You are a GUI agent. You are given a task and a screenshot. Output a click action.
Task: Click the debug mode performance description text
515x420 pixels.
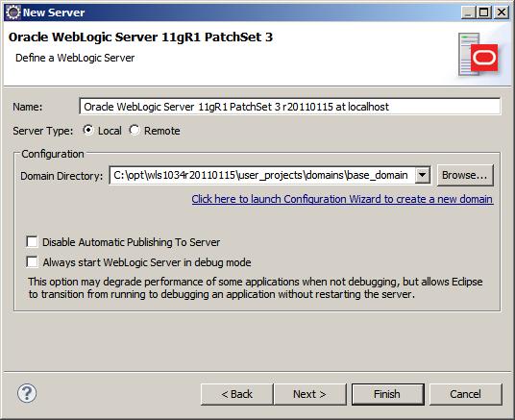(x=256, y=288)
